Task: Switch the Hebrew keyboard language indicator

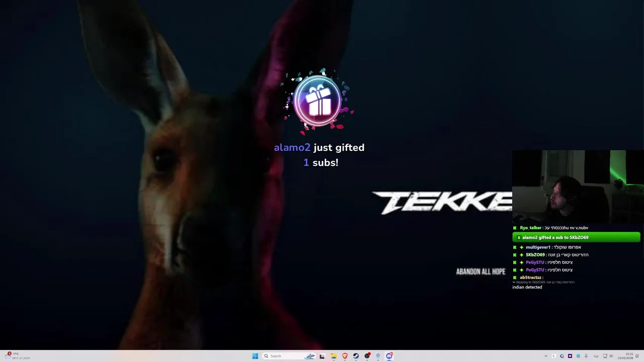Action: [x=596, y=356]
